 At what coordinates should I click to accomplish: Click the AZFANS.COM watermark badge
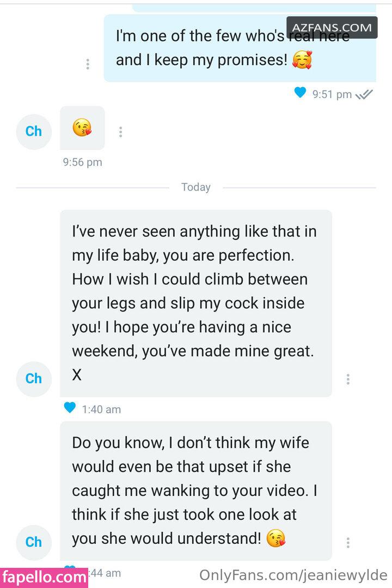[x=332, y=27]
